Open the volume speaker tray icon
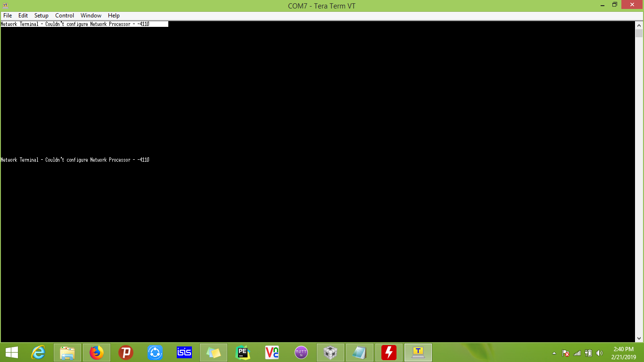This screenshot has height=362, width=644. (600, 353)
